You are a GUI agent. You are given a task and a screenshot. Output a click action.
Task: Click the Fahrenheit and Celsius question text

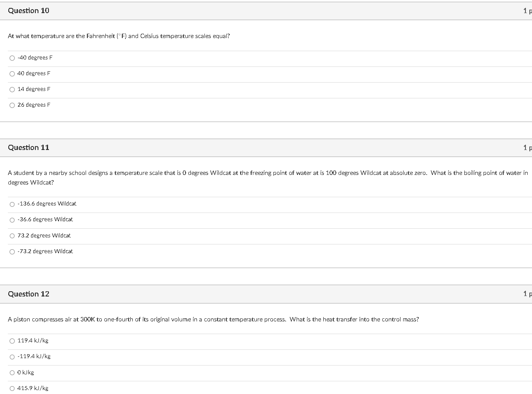click(119, 36)
